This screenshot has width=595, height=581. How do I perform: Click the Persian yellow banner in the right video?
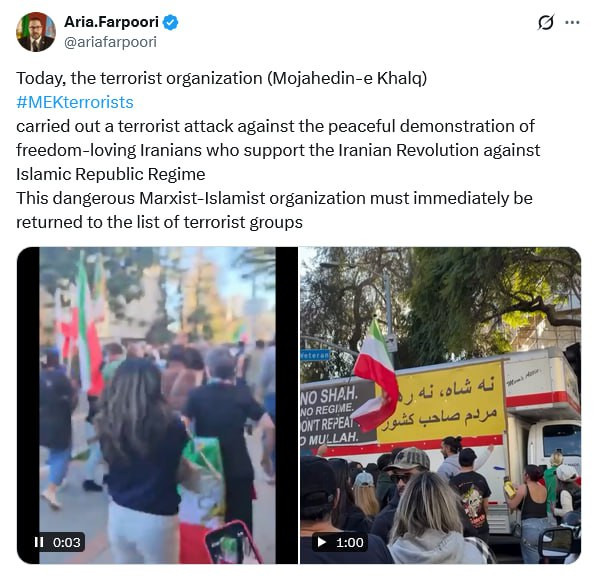tap(442, 403)
